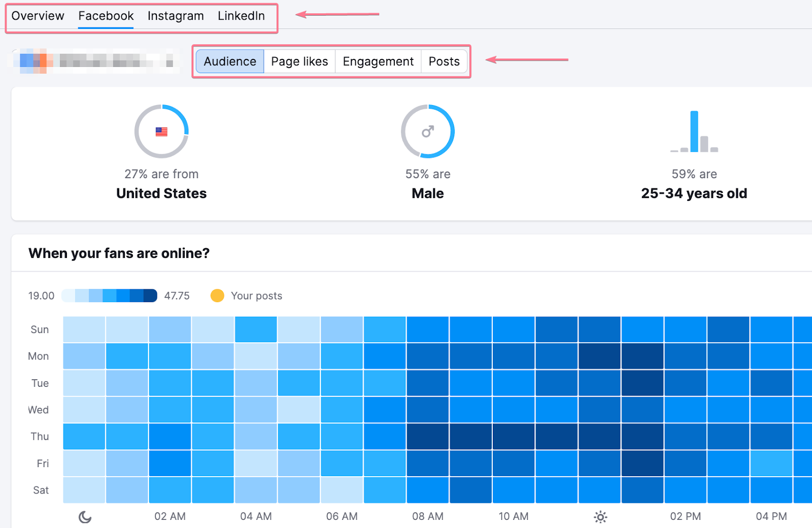The image size is (812, 528).
Task: Click the sun noon icon on axis
Action: (x=600, y=517)
